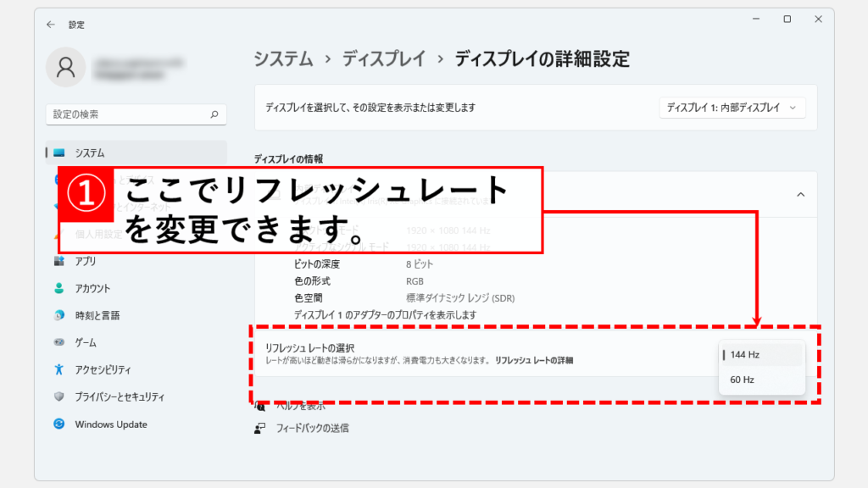Collapse the ディスプレイの情報 section chevron
This screenshot has height=488, width=868.
pyautogui.click(x=800, y=194)
